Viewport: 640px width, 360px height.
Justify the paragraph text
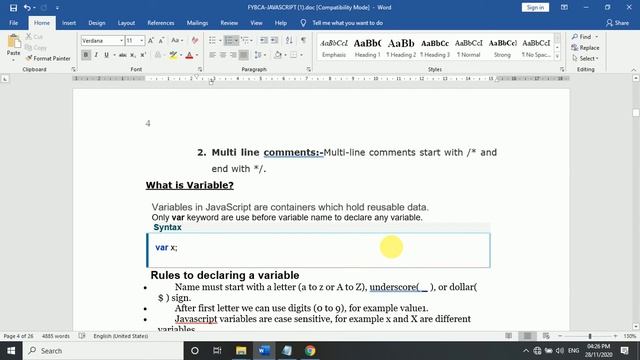(x=244, y=55)
